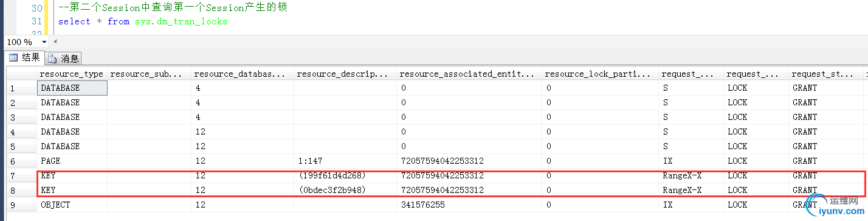Select the top-left grid corner cell

click(21, 74)
